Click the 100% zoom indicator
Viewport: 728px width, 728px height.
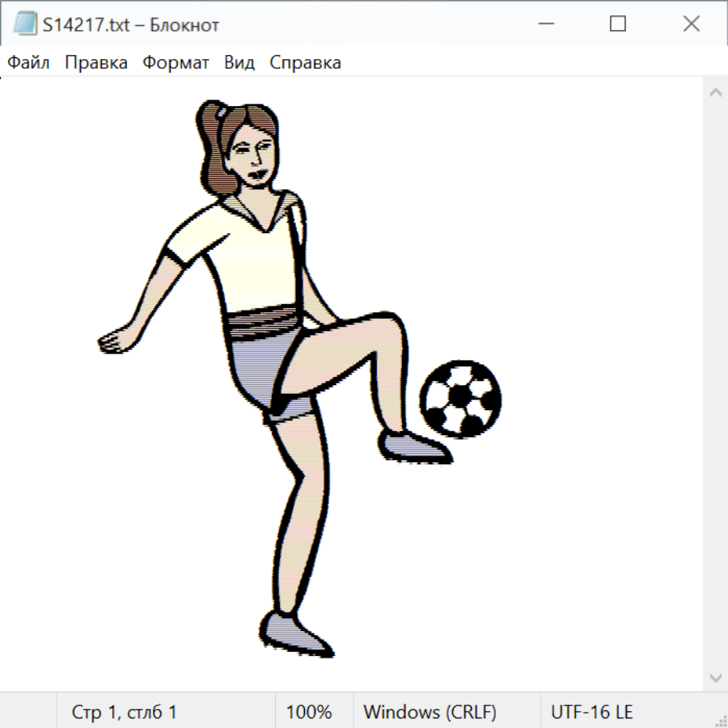click(309, 712)
